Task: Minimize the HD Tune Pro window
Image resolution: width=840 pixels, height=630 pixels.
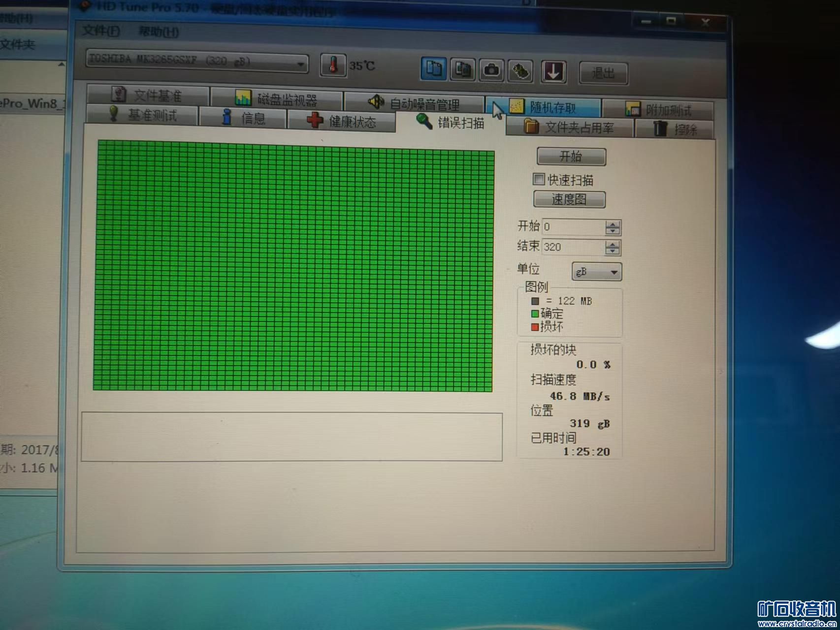Action: point(646,22)
